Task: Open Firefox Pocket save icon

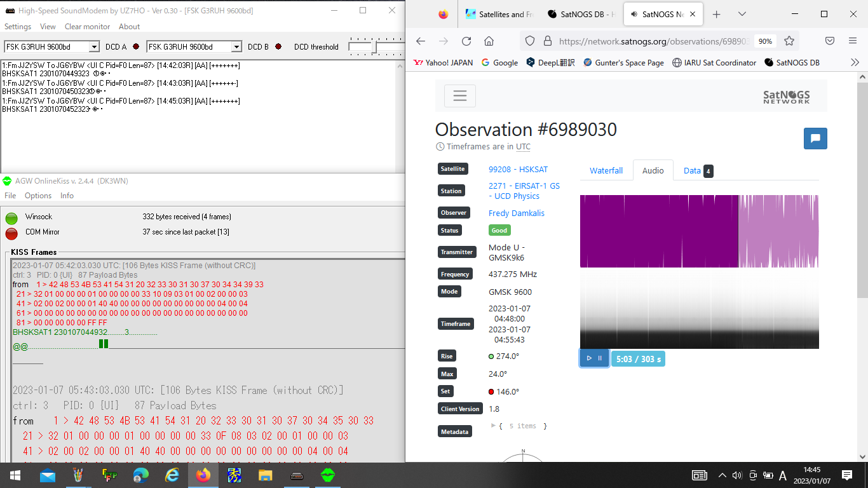Action: pyautogui.click(x=830, y=41)
